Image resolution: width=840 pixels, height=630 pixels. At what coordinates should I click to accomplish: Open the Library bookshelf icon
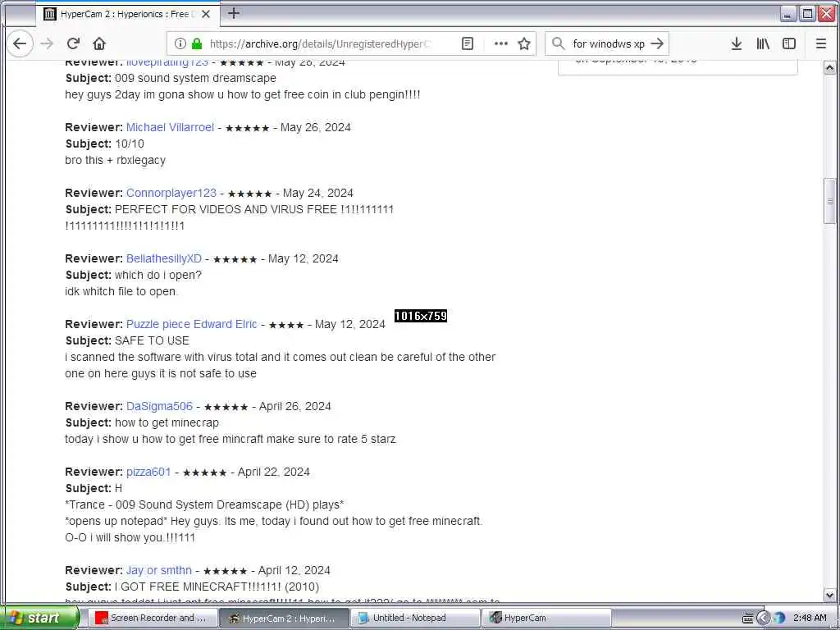pos(763,44)
